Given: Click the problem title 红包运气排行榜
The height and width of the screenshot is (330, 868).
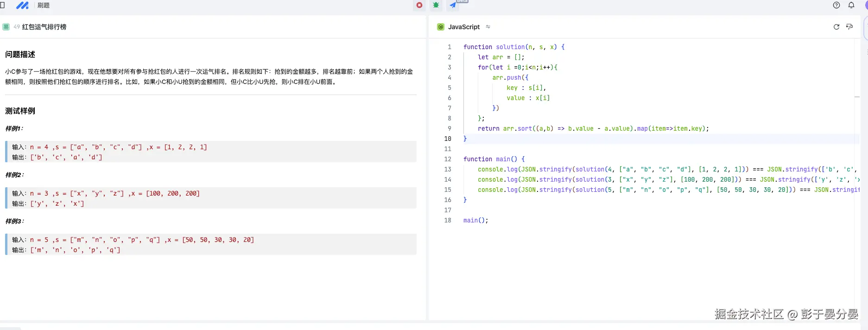Looking at the screenshot, I should [44, 27].
